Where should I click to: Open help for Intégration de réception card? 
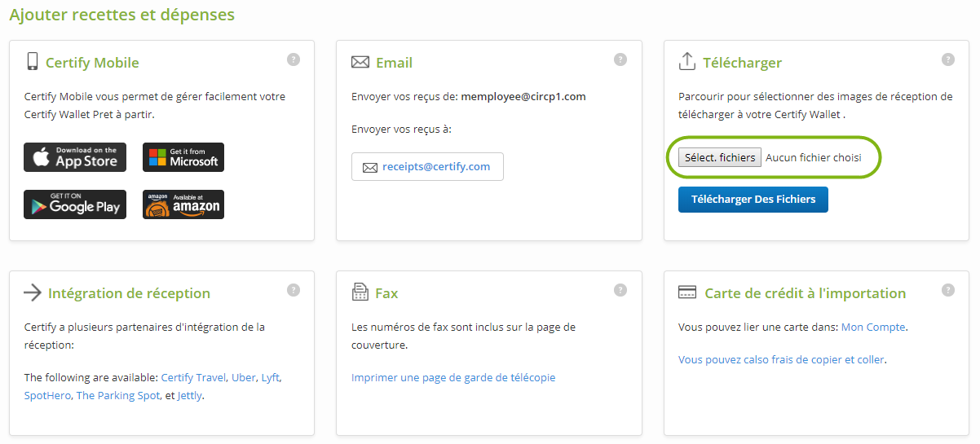tap(294, 290)
